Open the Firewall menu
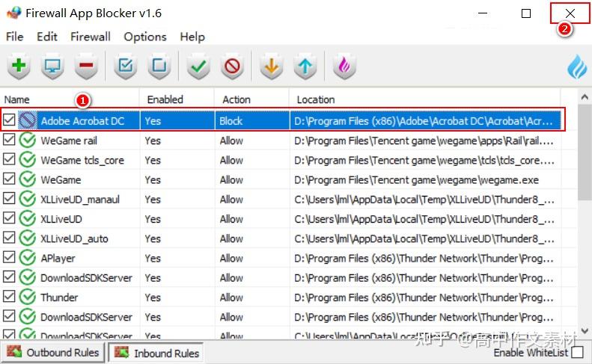The height and width of the screenshot is (364, 592). pyautogui.click(x=91, y=37)
